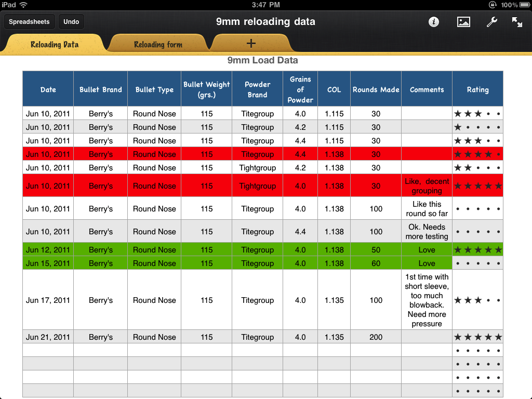Select COL 1.135 in Jun 17 row
The width and height of the screenshot is (532, 399).
(334, 300)
